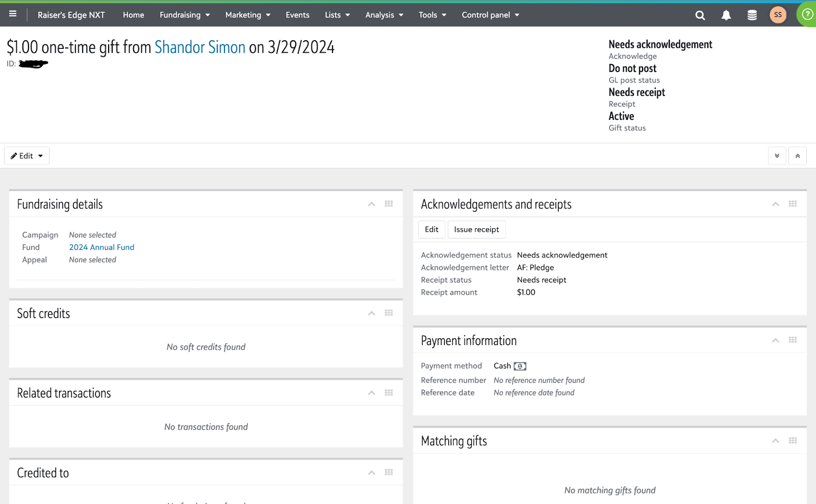
Task: Open the Tools menu
Action: (432, 15)
